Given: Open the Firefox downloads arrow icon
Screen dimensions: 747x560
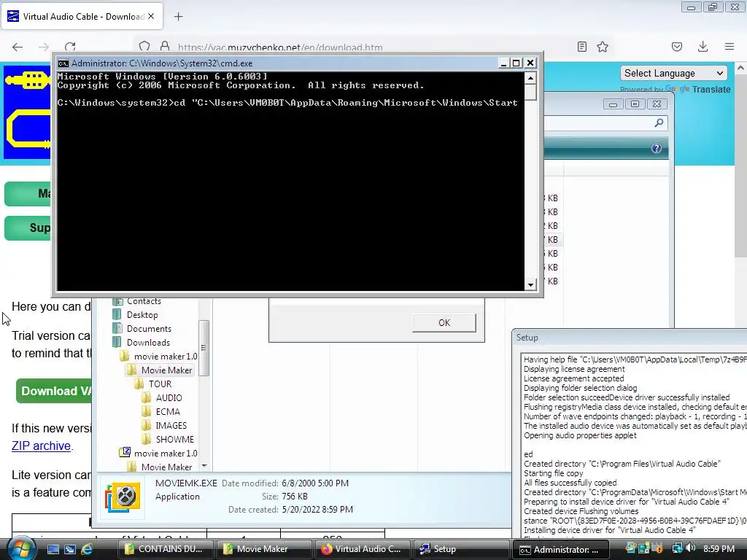Looking at the screenshot, I should (703, 47).
